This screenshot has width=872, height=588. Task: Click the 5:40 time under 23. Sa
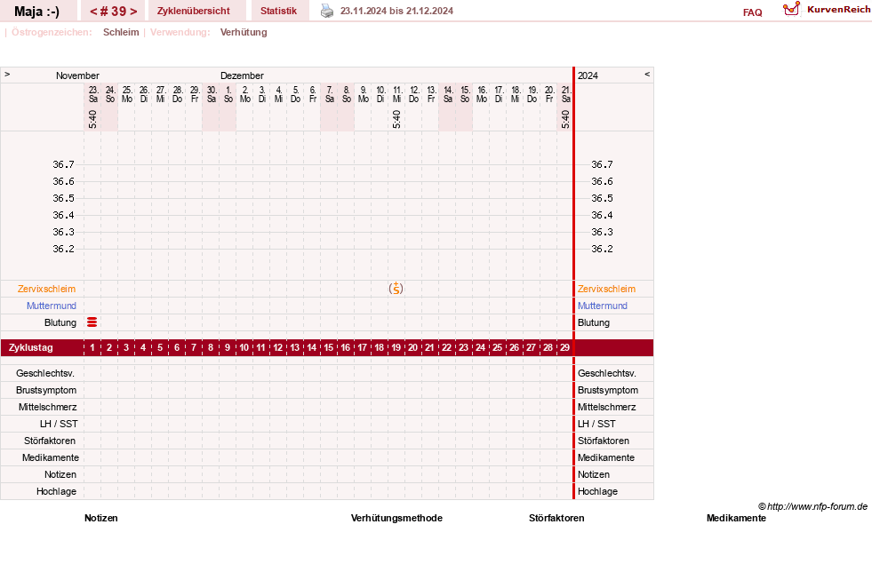pos(92,119)
